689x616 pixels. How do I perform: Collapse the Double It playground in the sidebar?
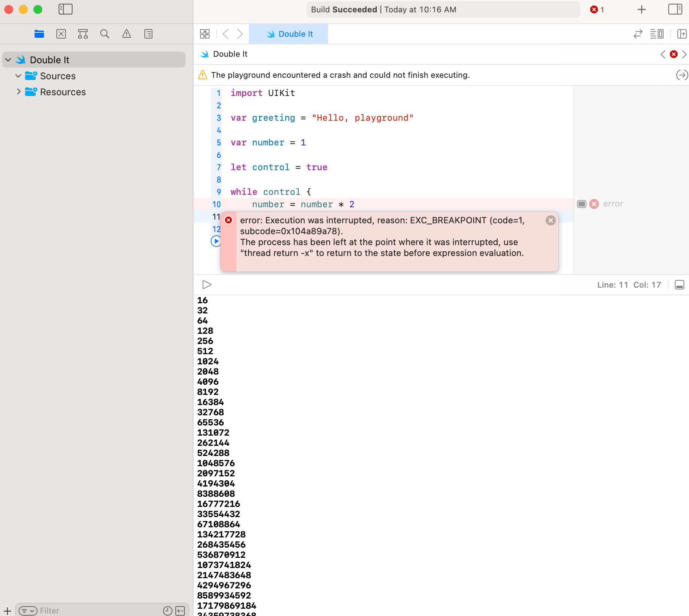coord(8,59)
